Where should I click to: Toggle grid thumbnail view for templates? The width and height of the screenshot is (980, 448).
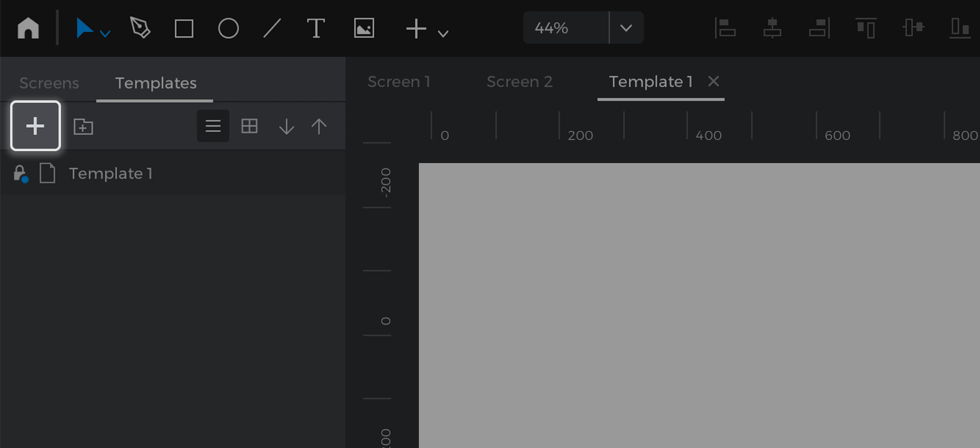point(249,126)
